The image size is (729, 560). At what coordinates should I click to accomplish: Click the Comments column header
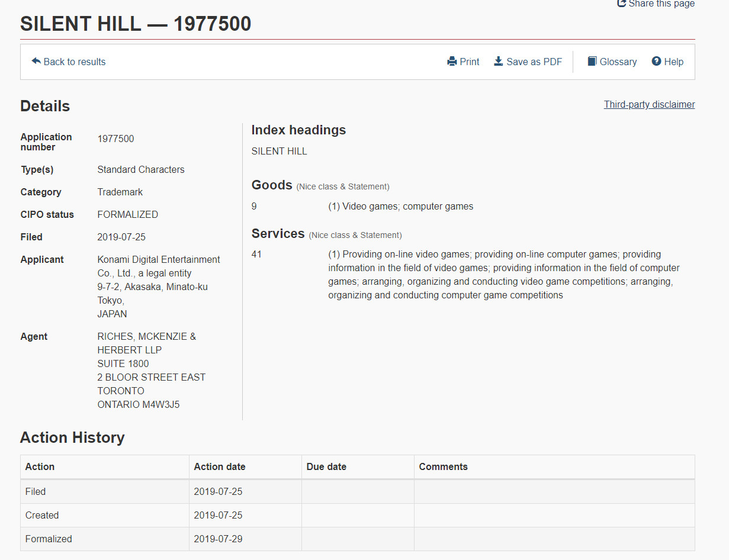coord(443,466)
